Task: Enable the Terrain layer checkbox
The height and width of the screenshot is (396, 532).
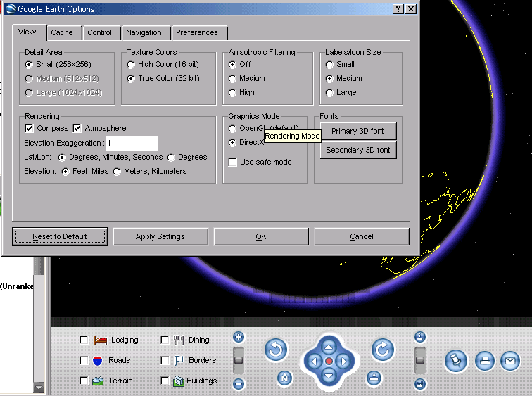Action: [x=84, y=381]
